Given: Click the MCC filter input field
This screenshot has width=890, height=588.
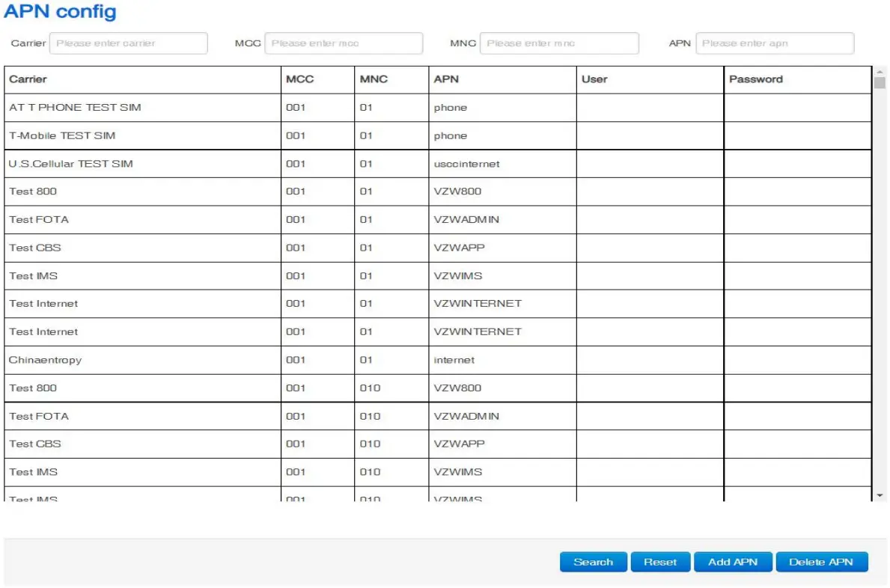Looking at the screenshot, I should pyautogui.click(x=345, y=43).
